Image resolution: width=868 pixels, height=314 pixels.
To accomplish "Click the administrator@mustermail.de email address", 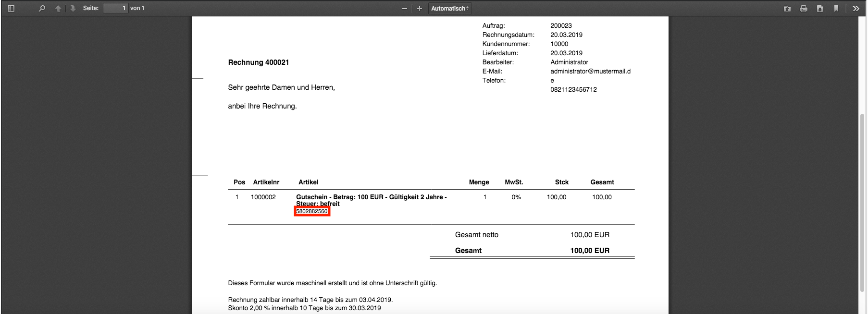I will pyautogui.click(x=590, y=71).
